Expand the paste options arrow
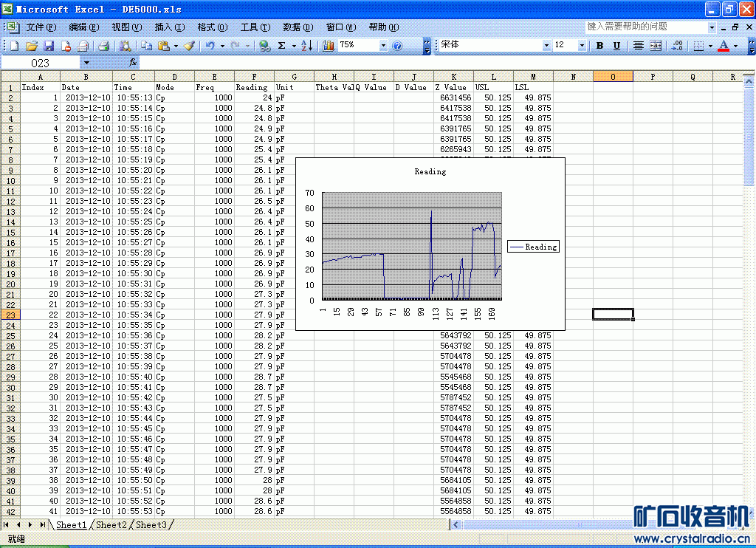 click(x=176, y=46)
